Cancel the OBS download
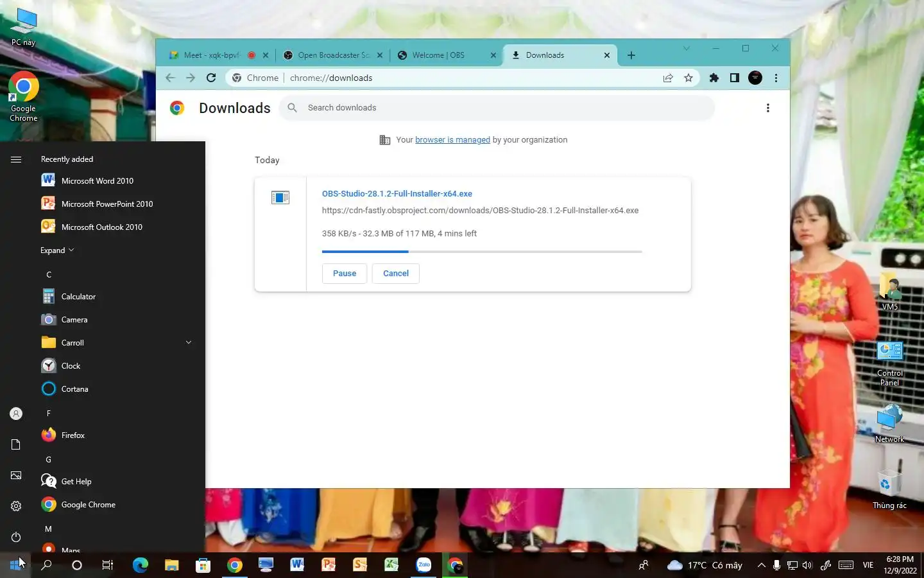924x578 pixels. (x=396, y=274)
